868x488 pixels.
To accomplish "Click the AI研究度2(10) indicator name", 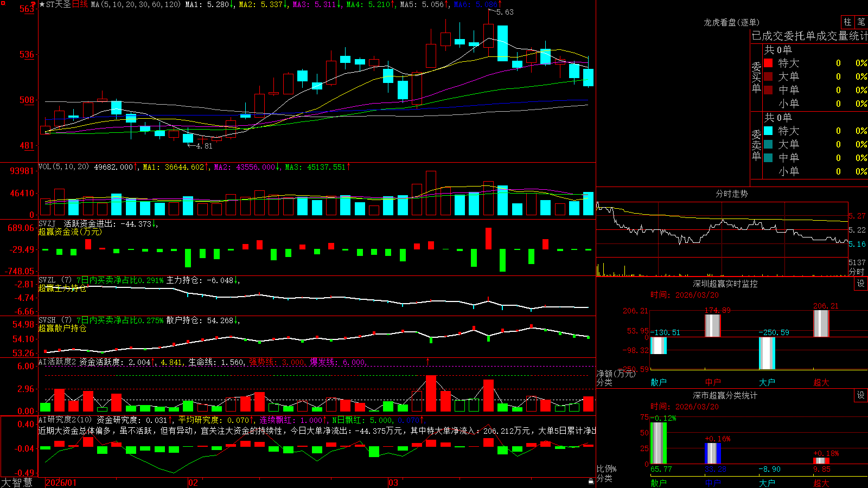I will 65,420.
